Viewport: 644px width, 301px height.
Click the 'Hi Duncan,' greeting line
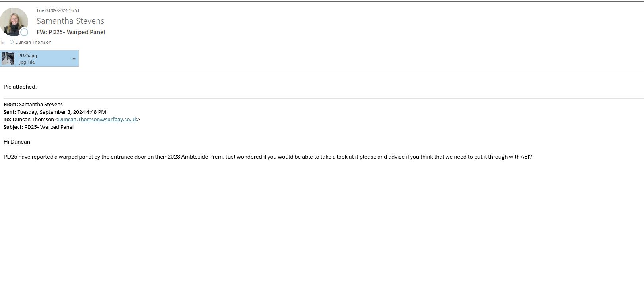(x=18, y=142)
